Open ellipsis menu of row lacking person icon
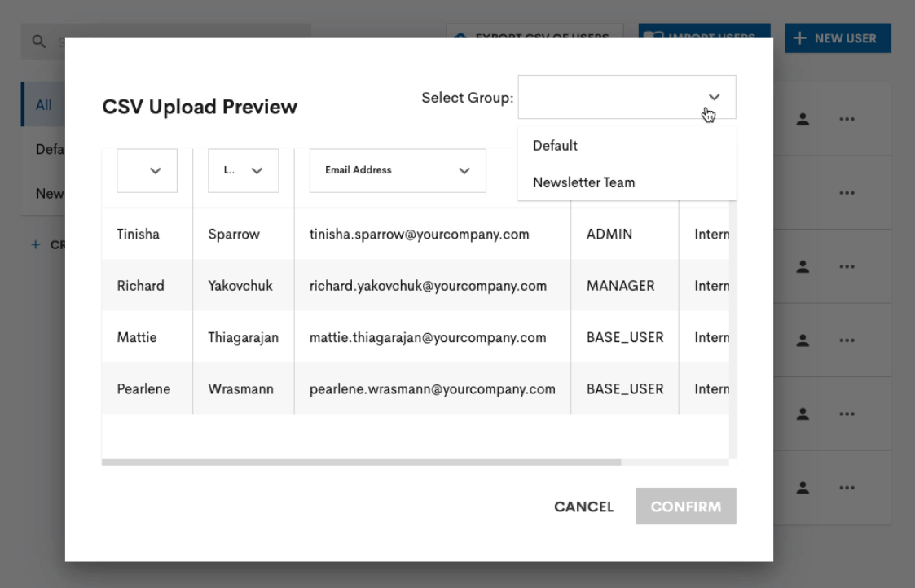 (x=847, y=193)
